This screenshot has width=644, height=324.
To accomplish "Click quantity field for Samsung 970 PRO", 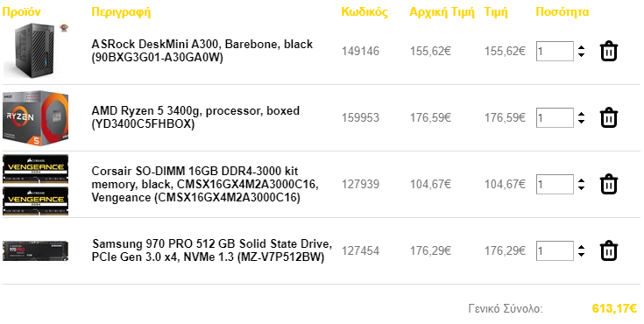I will point(555,251).
